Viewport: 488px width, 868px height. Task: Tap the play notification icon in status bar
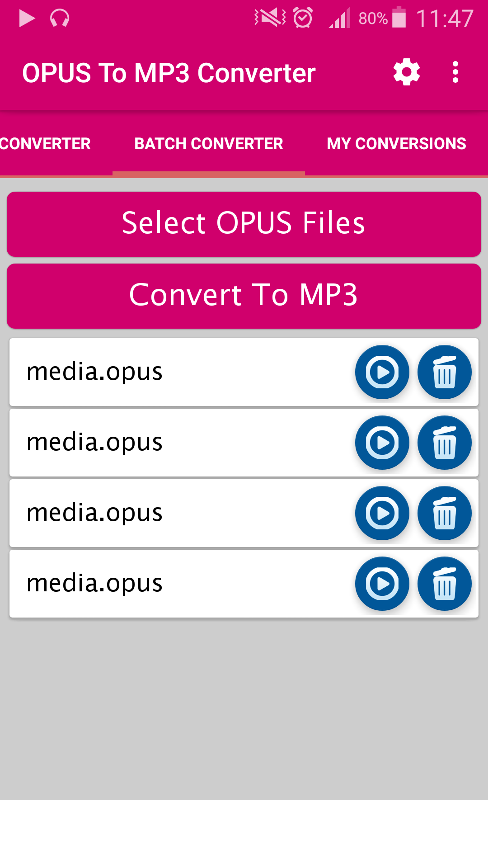click(27, 19)
